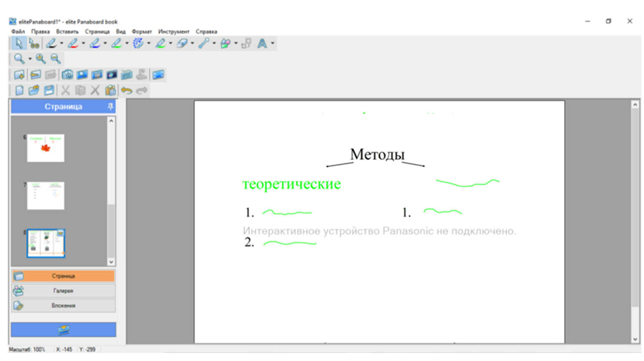Switch to the Галерея panel
Screen dimensions: 644x361
63,291
